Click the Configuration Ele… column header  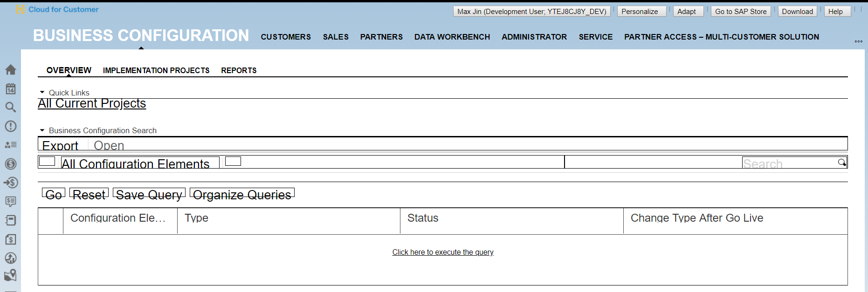[120, 221]
